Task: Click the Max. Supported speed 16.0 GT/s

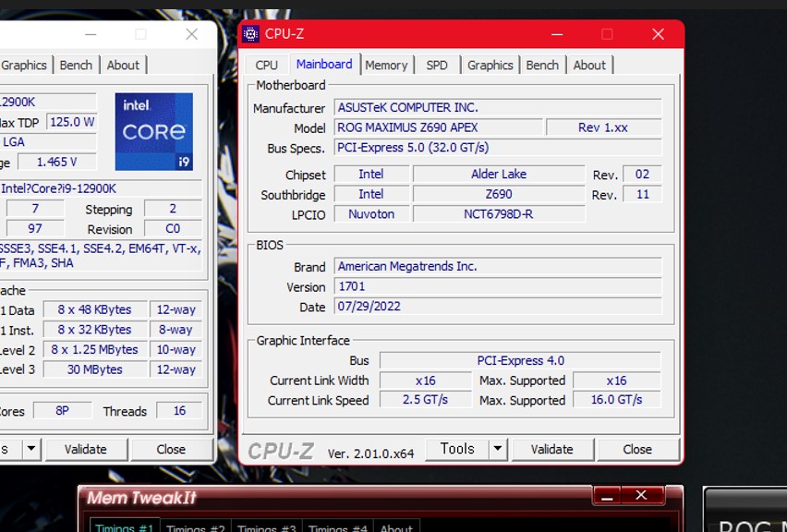Action: point(616,400)
